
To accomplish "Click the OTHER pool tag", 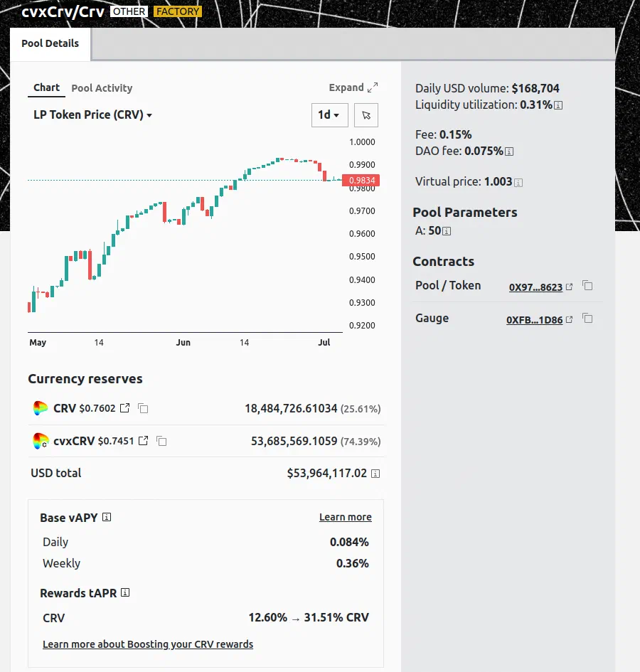I will pos(129,11).
